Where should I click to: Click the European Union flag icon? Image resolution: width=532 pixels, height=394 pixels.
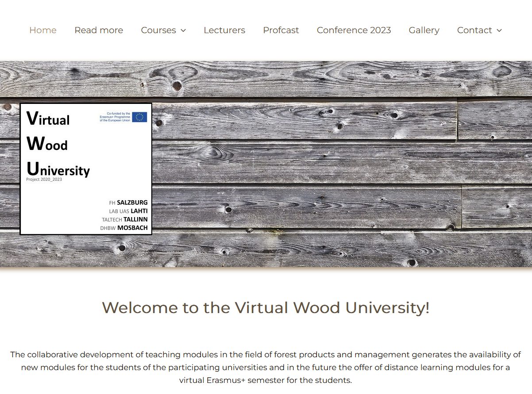click(139, 117)
